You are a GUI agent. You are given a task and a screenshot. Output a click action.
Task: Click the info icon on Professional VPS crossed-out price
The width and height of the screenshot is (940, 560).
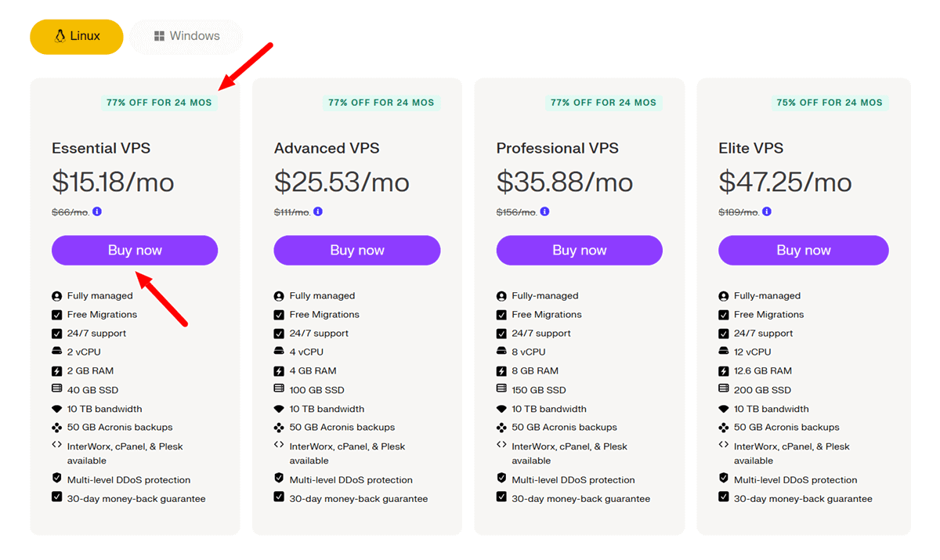click(544, 211)
